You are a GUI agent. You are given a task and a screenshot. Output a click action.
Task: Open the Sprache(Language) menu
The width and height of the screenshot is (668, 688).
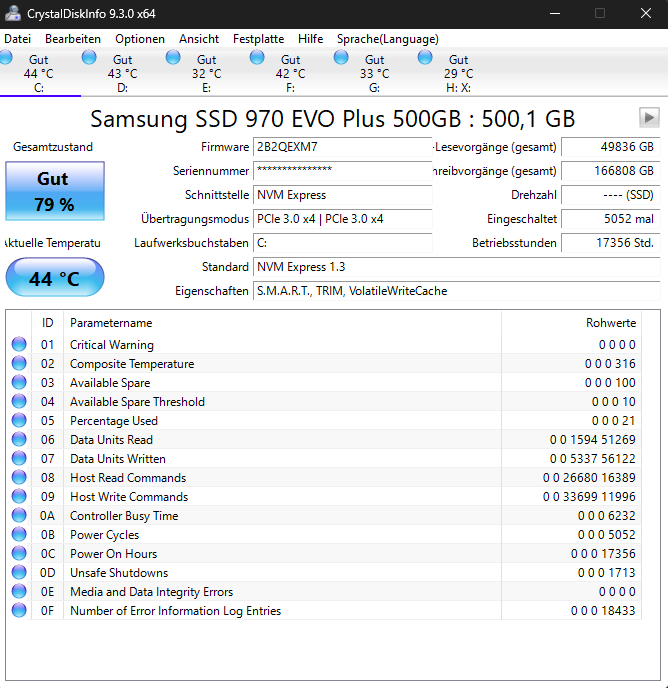[x=388, y=39]
